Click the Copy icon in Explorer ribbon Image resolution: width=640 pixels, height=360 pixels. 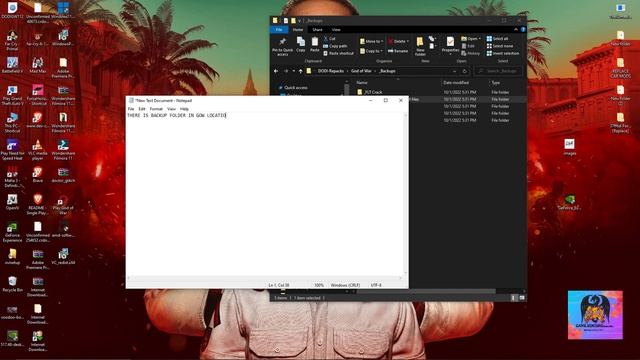pyautogui.click(x=301, y=44)
